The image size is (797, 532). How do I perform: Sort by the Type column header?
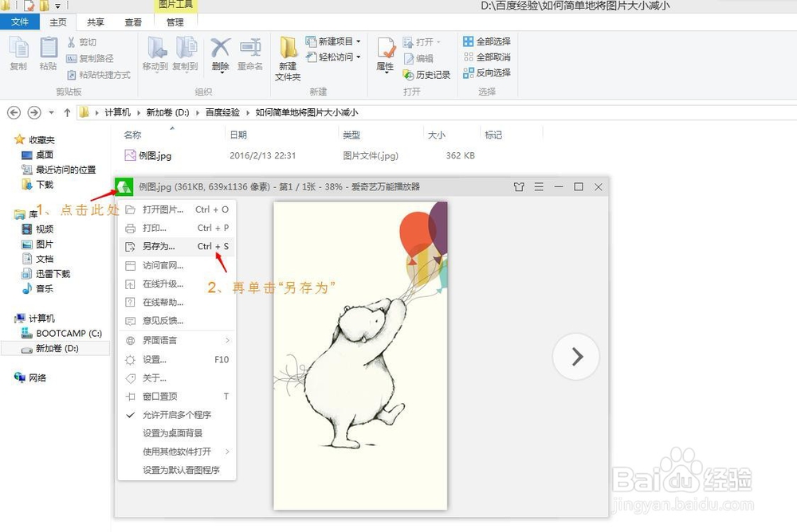pos(351,135)
